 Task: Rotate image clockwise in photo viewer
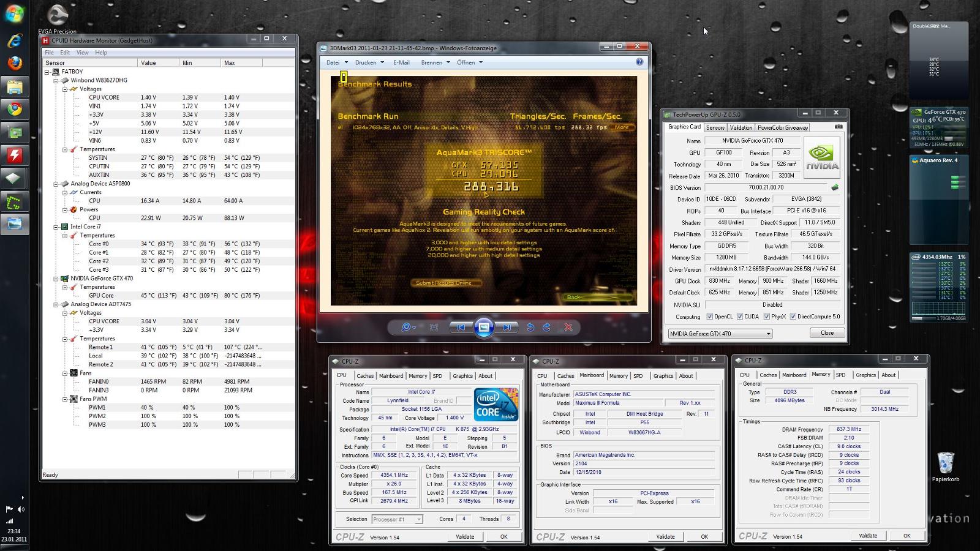coord(547,328)
